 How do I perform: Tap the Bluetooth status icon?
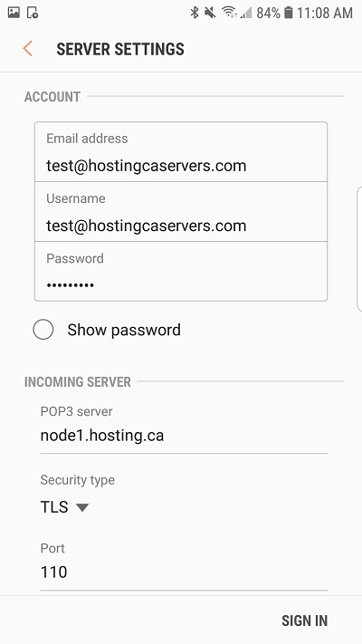195,13
